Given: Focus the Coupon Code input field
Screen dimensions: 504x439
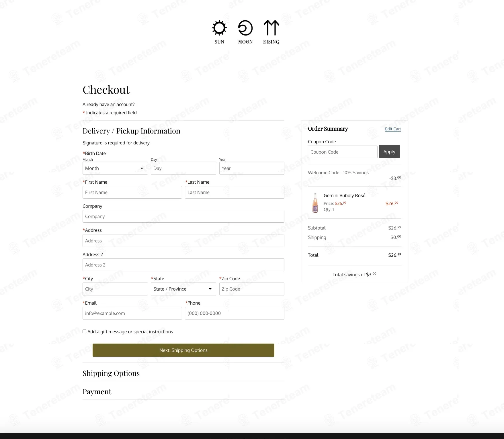Looking at the screenshot, I should pos(343,152).
